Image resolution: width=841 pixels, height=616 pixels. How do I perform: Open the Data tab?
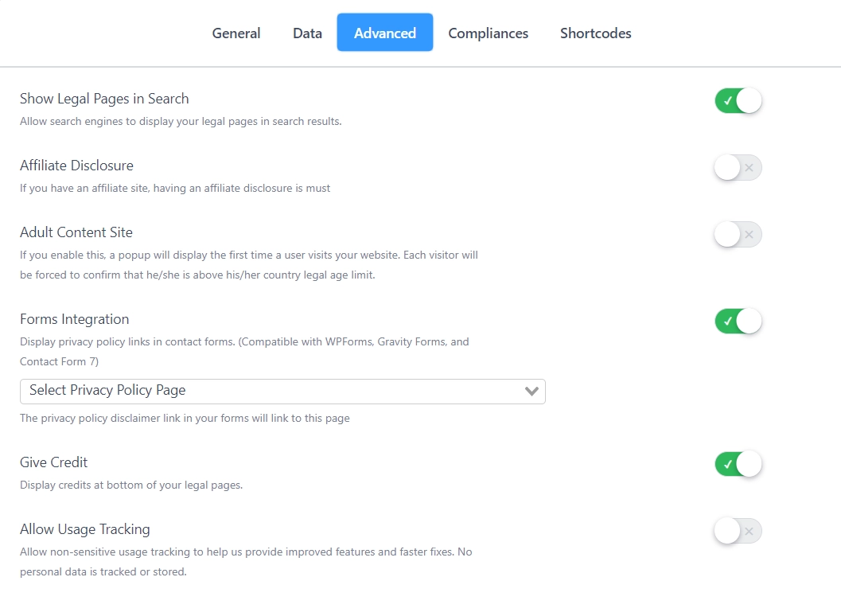(x=307, y=33)
